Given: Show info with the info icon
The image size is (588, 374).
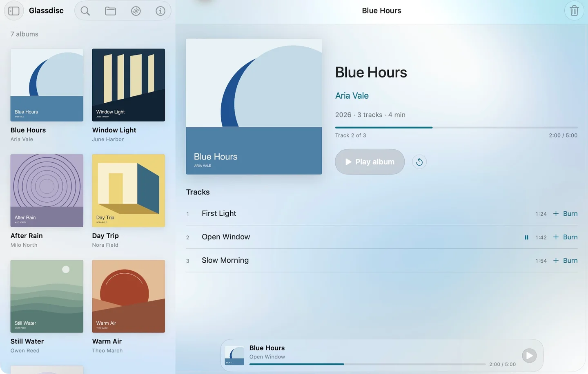Looking at the screenshot, I should 160,11.
